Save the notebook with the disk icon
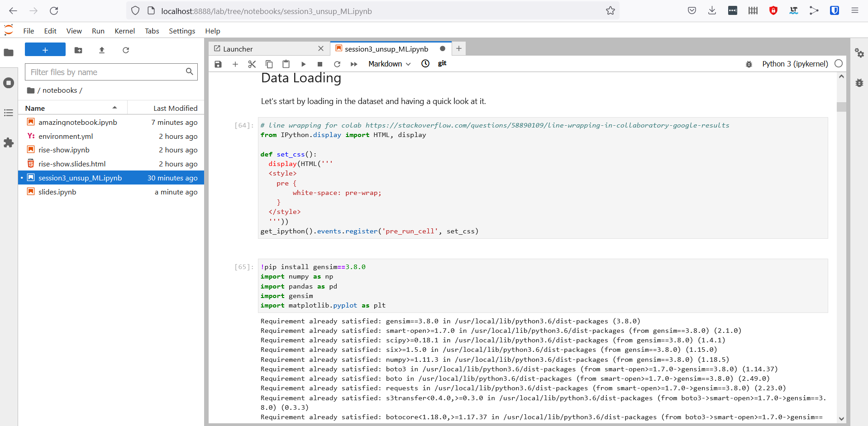 click(x=218, y=64)
